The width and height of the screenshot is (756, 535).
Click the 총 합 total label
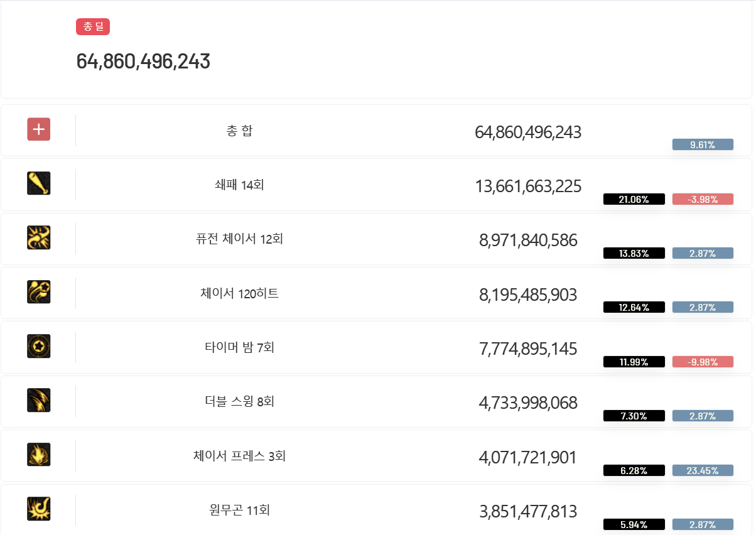click(239, 131)
